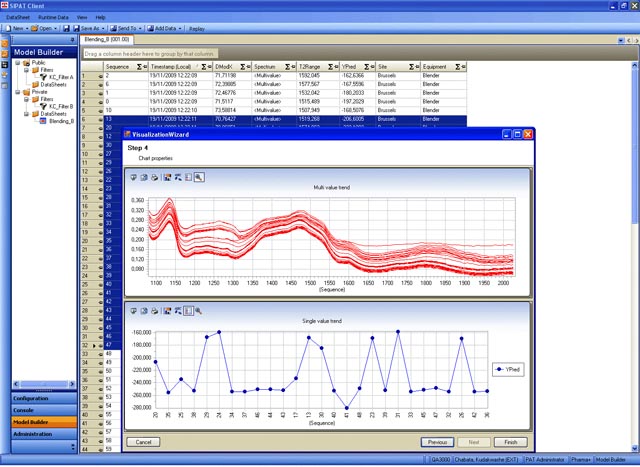640x467 pixels.
Task: Open the Add Data dropdown menu
Action: [166, 28]
